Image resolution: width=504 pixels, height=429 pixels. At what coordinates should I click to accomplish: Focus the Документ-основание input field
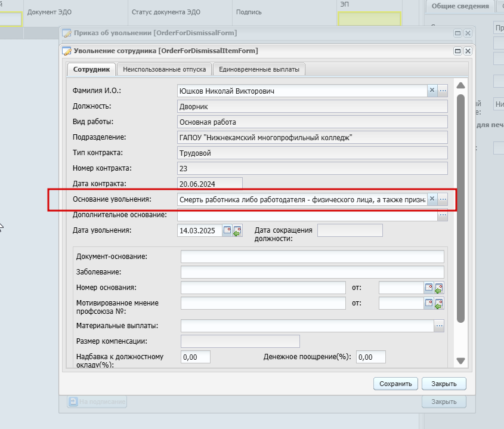[312, 257]
